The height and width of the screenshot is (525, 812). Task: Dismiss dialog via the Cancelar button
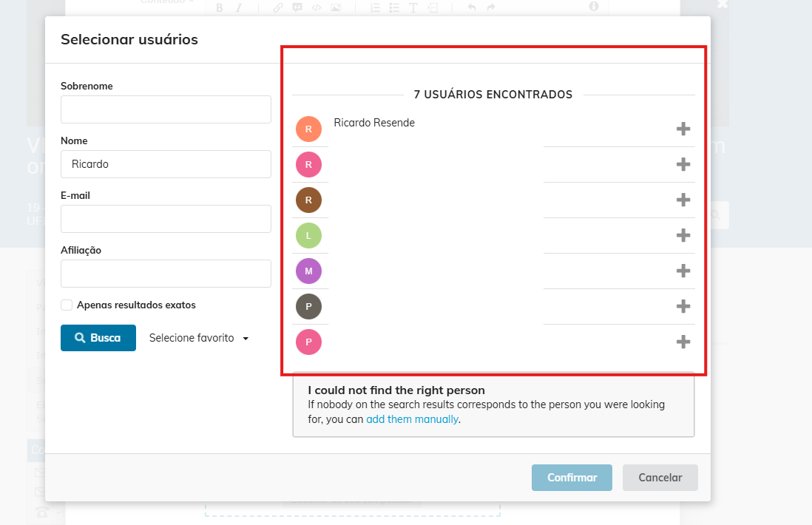(660, 478)
